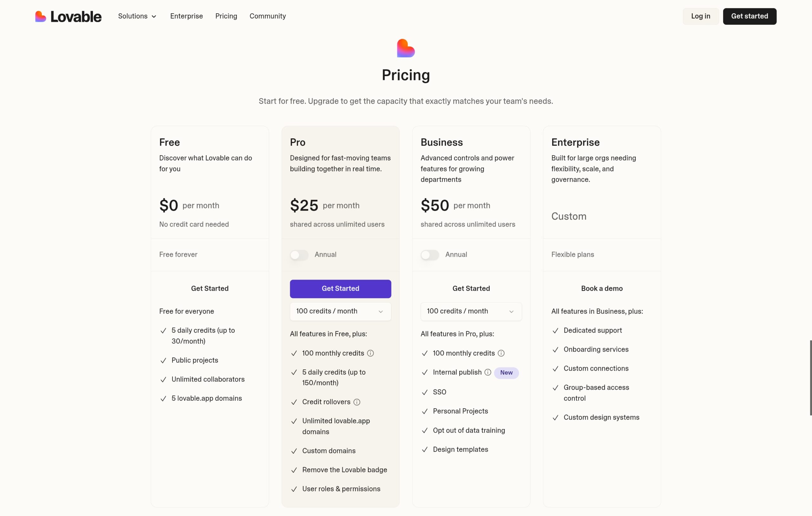
Task: Open the Business credits per month selector
Action: 471,311
